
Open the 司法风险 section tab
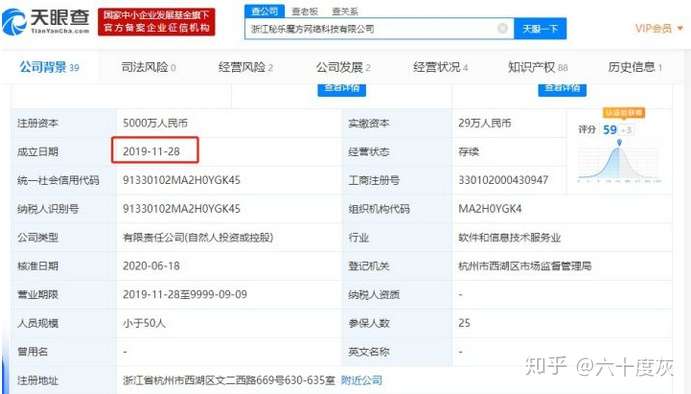click(x=149, y=67)
